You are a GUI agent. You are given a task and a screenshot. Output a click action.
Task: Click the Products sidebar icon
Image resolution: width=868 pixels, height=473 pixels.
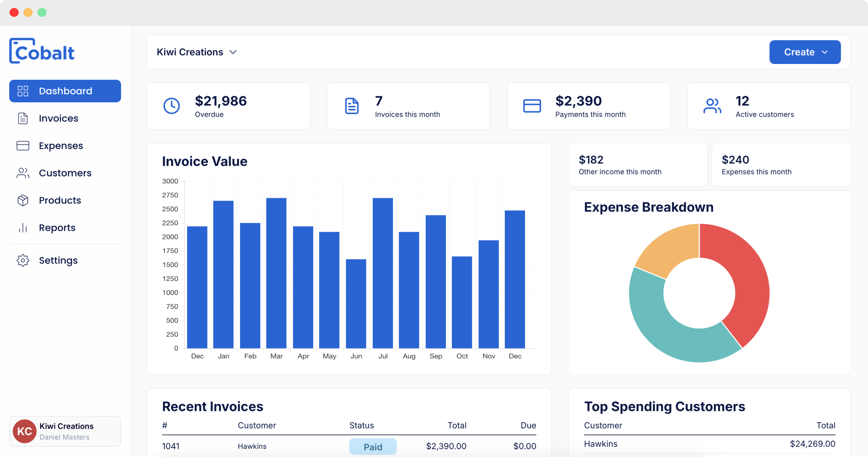pos(22,200)
